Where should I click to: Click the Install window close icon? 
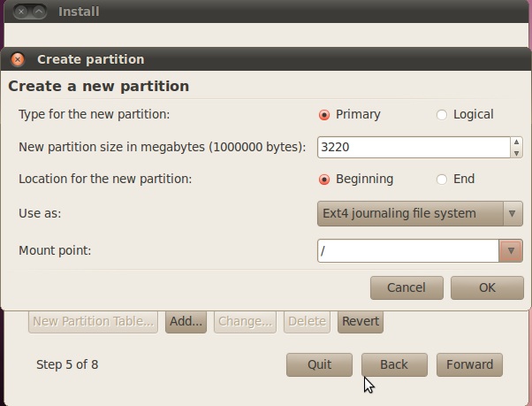22,12
